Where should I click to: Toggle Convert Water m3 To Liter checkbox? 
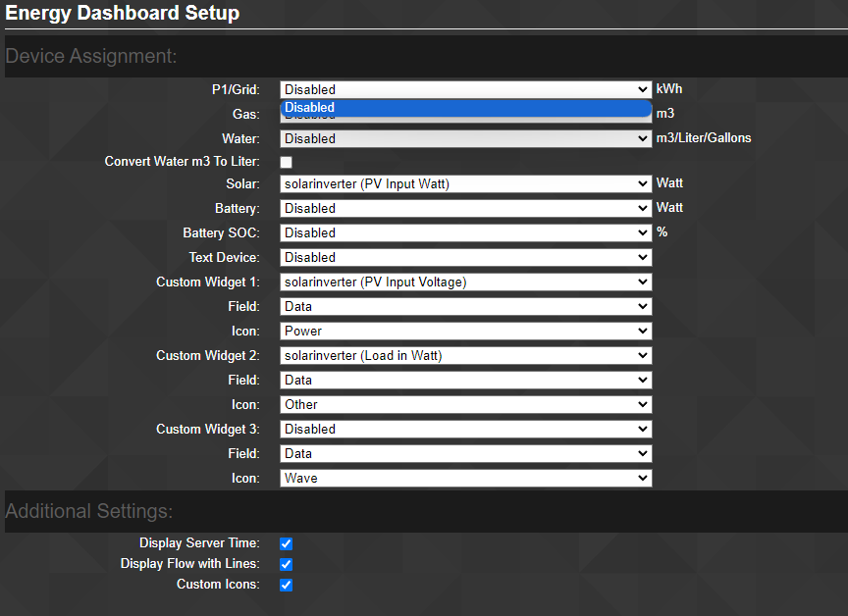(x=286, y=162)
